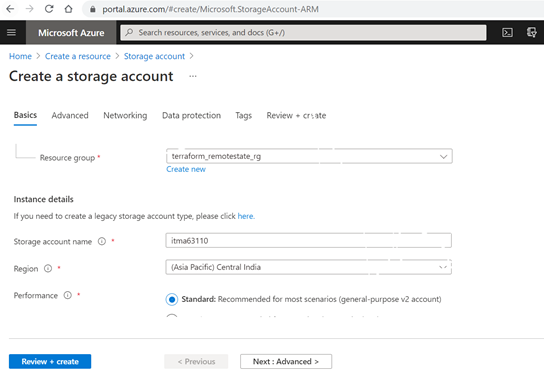This screenshot has width=544, height=374.
Task: Open the Data protection tab
Action: [x=192, y=115]
